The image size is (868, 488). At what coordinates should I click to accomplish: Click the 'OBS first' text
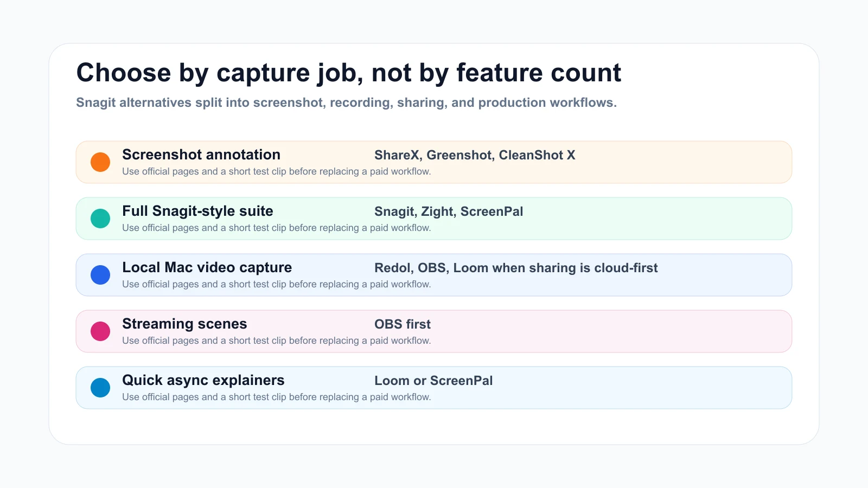(403, 324)
